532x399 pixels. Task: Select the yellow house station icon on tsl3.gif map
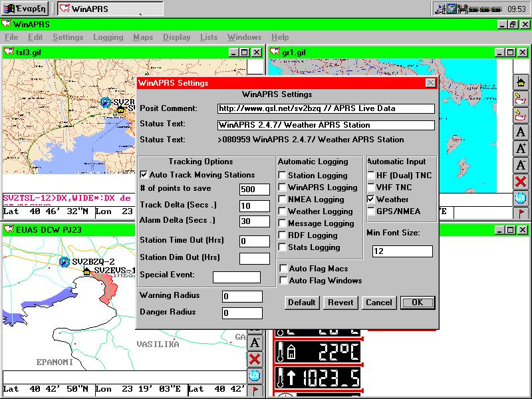point(120,109)
